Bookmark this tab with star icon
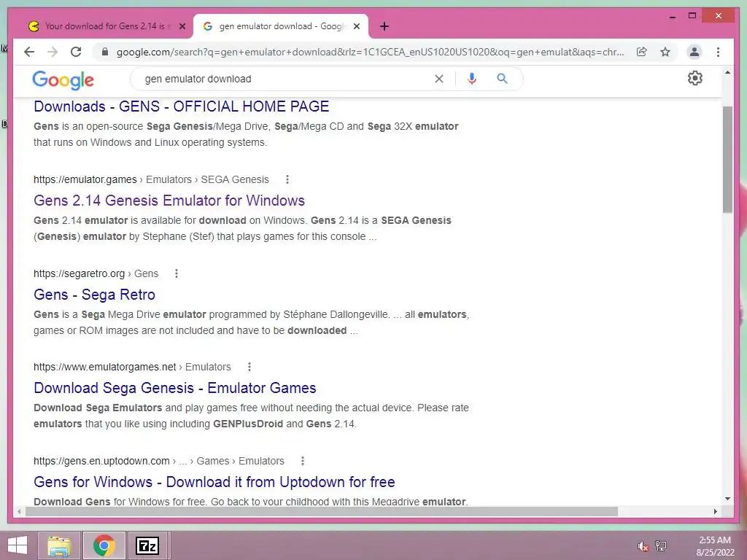The width and height of the screenshot is (747, 560). tap(665, 52)
